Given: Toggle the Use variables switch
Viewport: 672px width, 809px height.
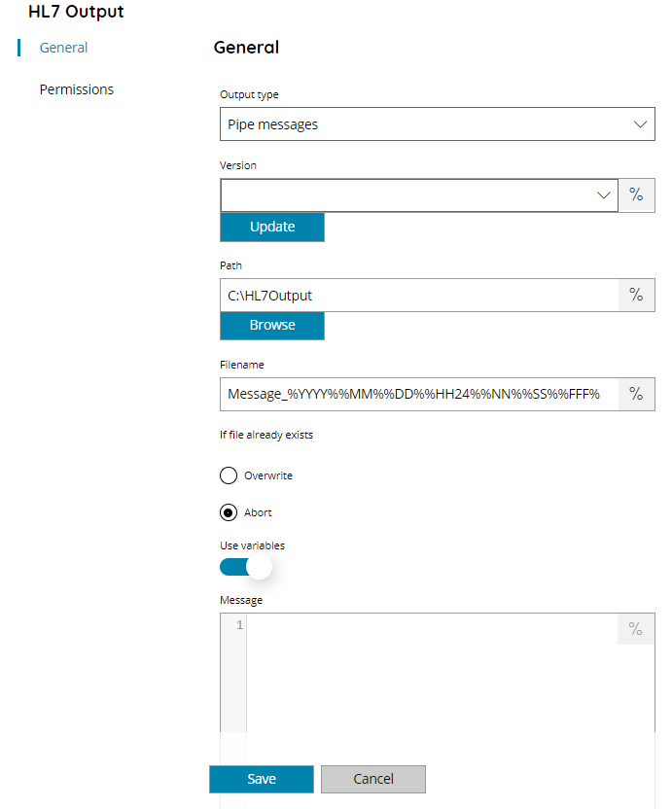Looking at the screenshot, I should pyautogui.click(x=246, y=567).
